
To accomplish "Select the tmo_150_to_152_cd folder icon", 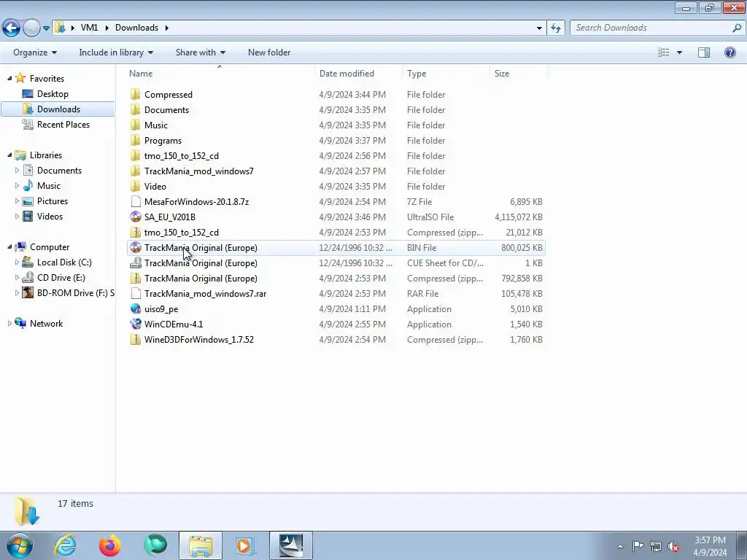I will [135, 155].
